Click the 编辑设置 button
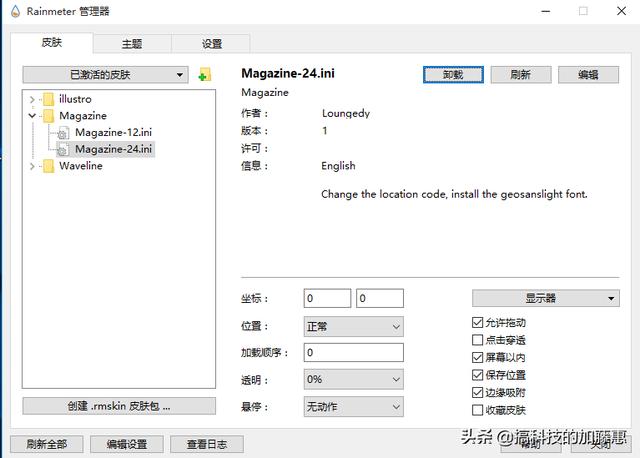Screen dimensions: 640x458 pyautogui.click(x=127, y=444)
